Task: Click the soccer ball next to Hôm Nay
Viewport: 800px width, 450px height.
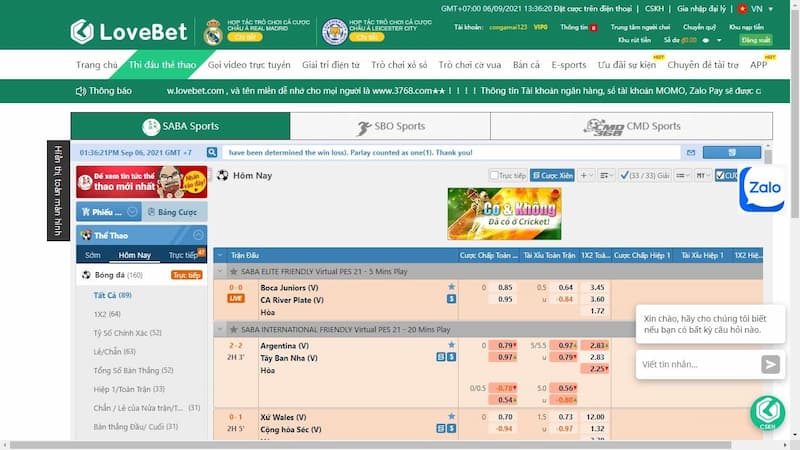Action: pos(222,175)
